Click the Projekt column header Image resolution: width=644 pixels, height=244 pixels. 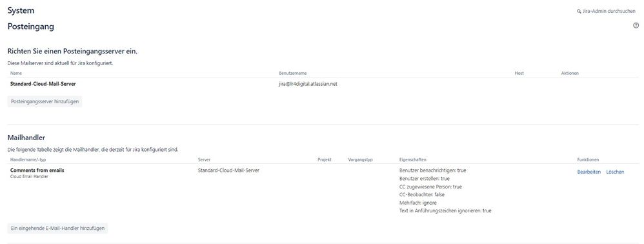pyautogui.click(x=325, y=159)
